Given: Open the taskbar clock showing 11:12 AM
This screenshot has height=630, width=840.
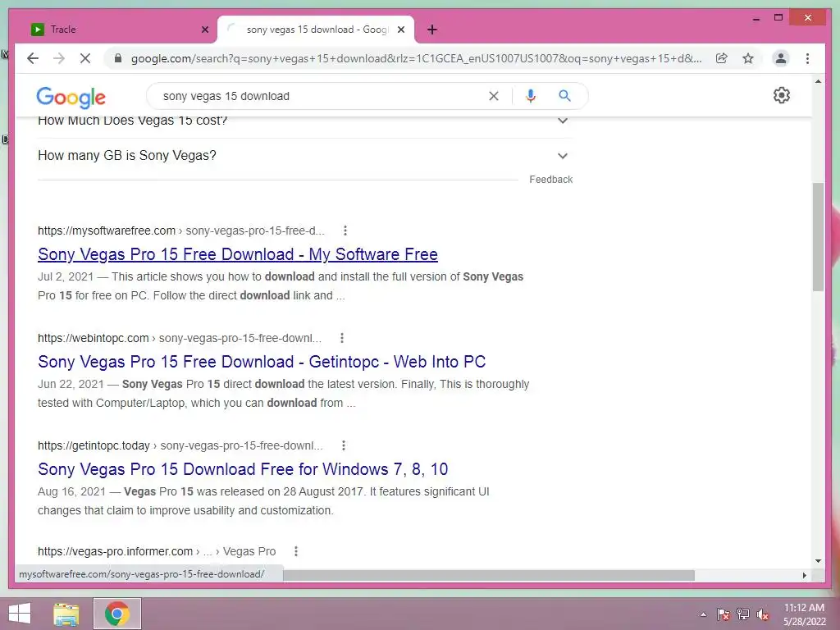Looking at the screenshot, I should (804, 614).
